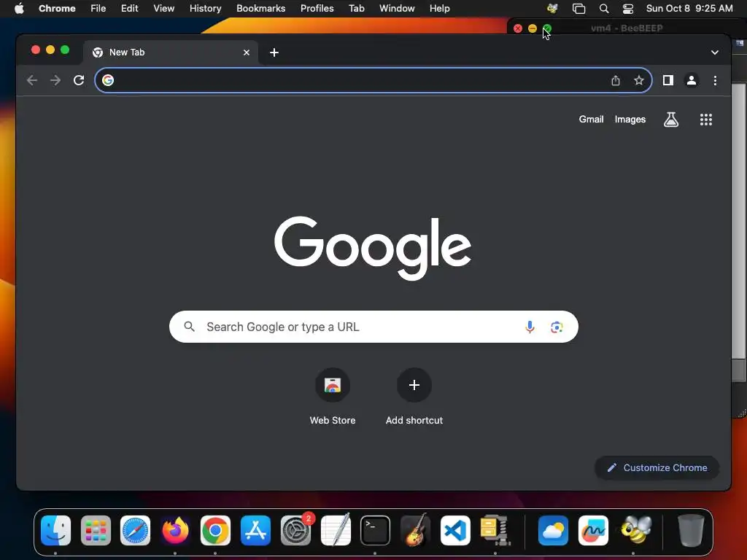Open the Bookmarks menu
Screen dimensions: 747x560
pyautogui.click(x=260, y=9)
